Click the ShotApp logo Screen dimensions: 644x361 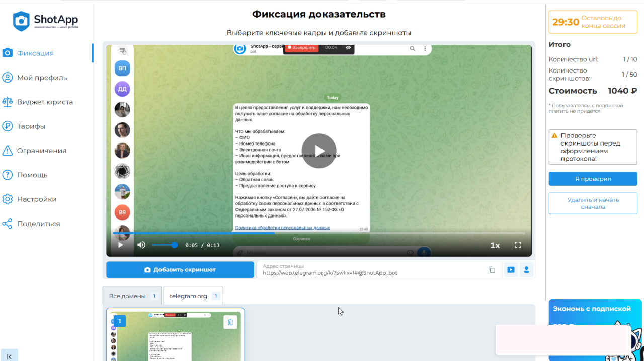(46, 21)
